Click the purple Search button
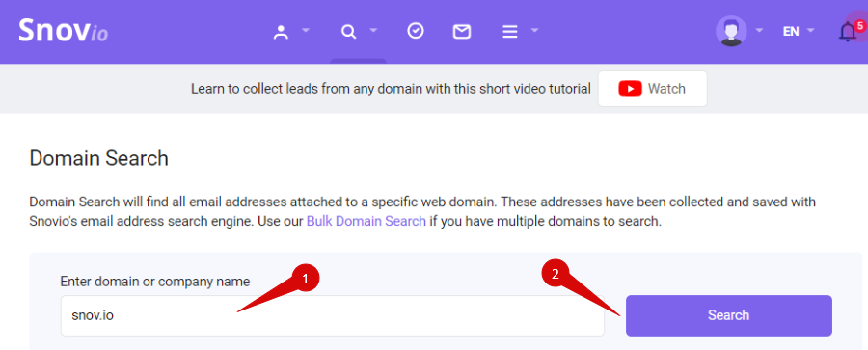The width and height of the screenshot is (868, 350). [x=728, y=315]
